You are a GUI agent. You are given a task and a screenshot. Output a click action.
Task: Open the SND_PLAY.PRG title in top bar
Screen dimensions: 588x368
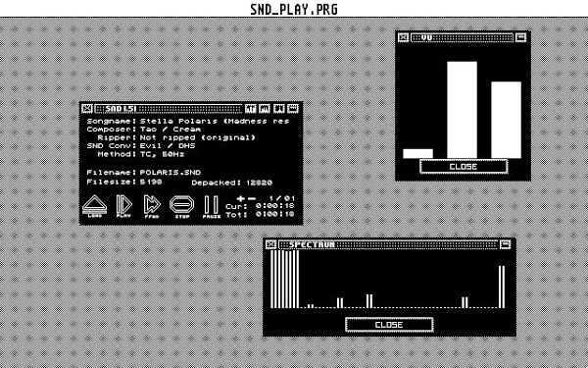[294, 9]
